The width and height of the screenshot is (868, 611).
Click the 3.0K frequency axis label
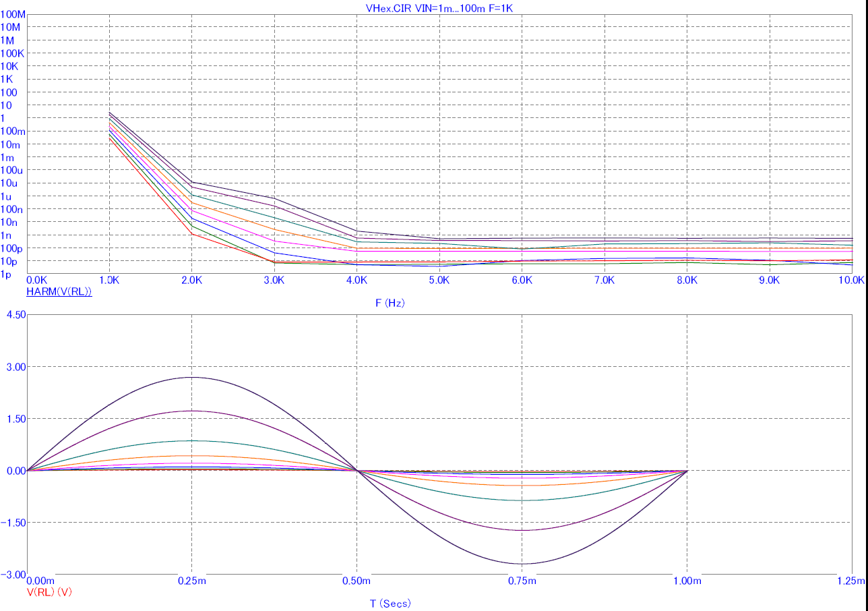click(x=274, y=279)
